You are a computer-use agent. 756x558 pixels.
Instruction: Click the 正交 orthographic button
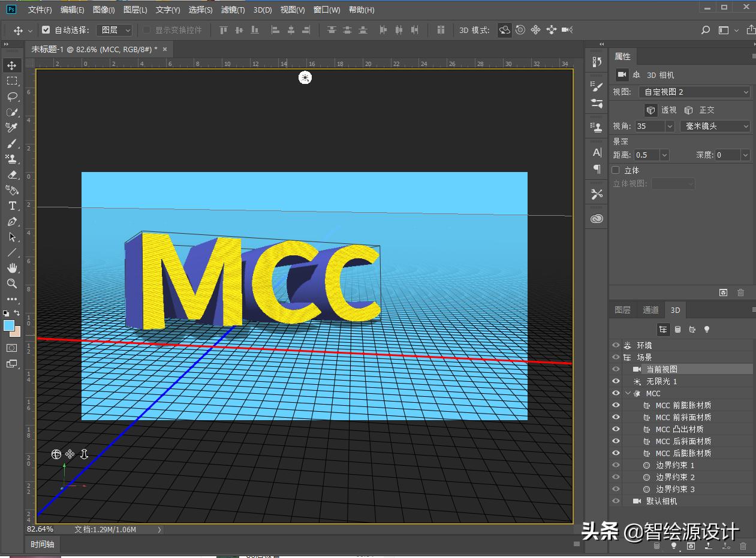click(x=700, y=110)
